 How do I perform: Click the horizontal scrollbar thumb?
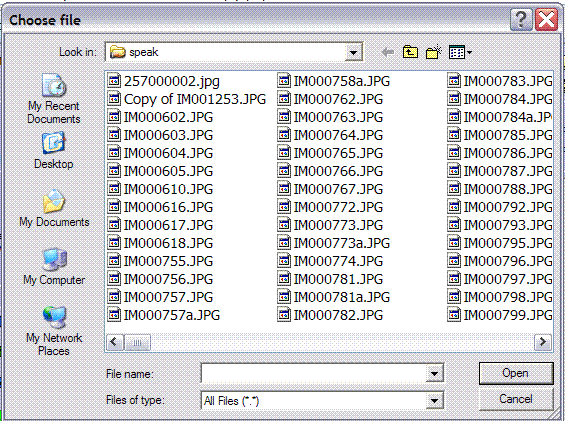click(137, 342)
